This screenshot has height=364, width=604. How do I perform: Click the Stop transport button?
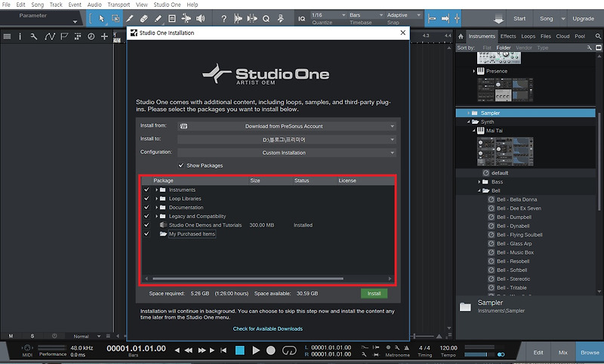(x=239, y=350)
